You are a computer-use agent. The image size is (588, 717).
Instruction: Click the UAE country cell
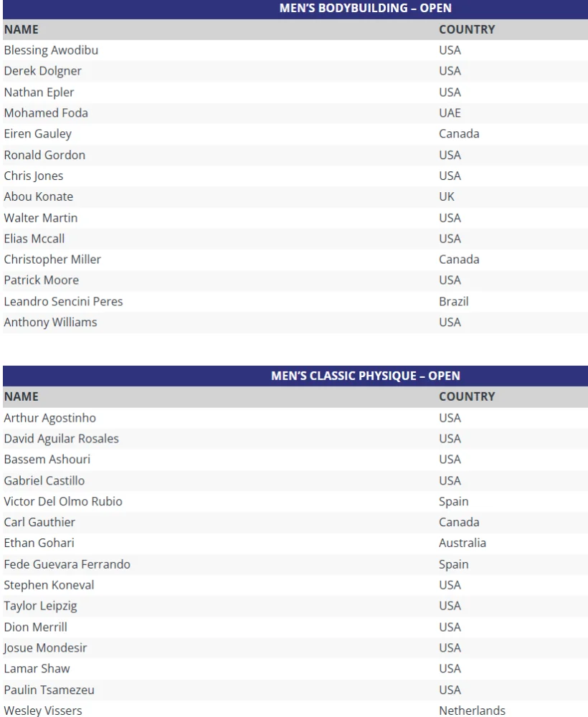coord(450,113)
